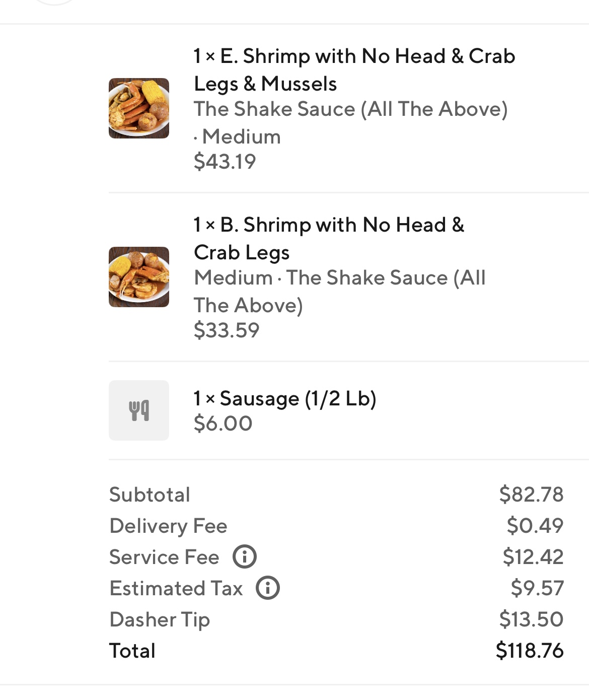Screen dimensions: 589x700
Task: Open the B. Shrimp Crab Legs photo
Action: (139, 277)
